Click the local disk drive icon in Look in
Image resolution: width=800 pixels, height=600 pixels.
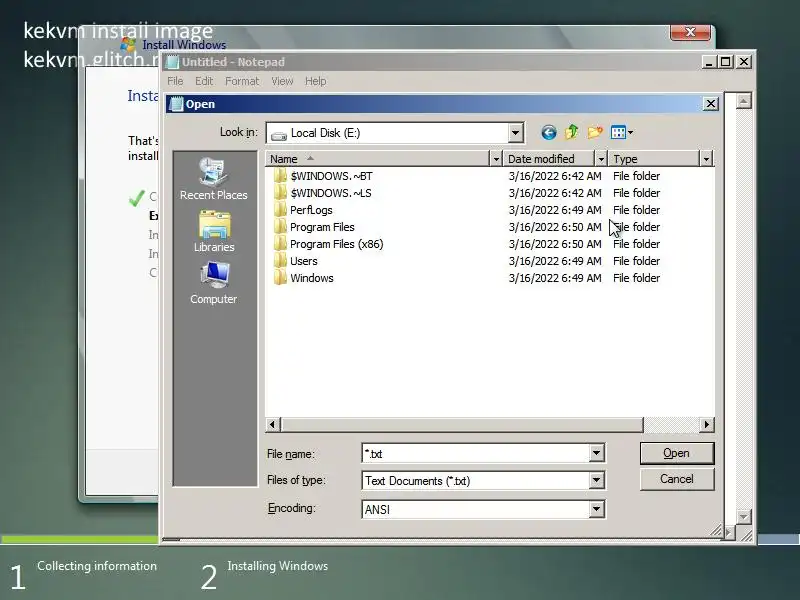(x=279, y=135)
